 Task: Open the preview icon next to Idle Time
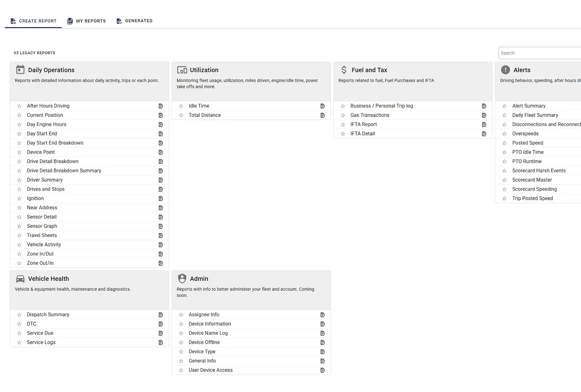(x=322, y=106)
